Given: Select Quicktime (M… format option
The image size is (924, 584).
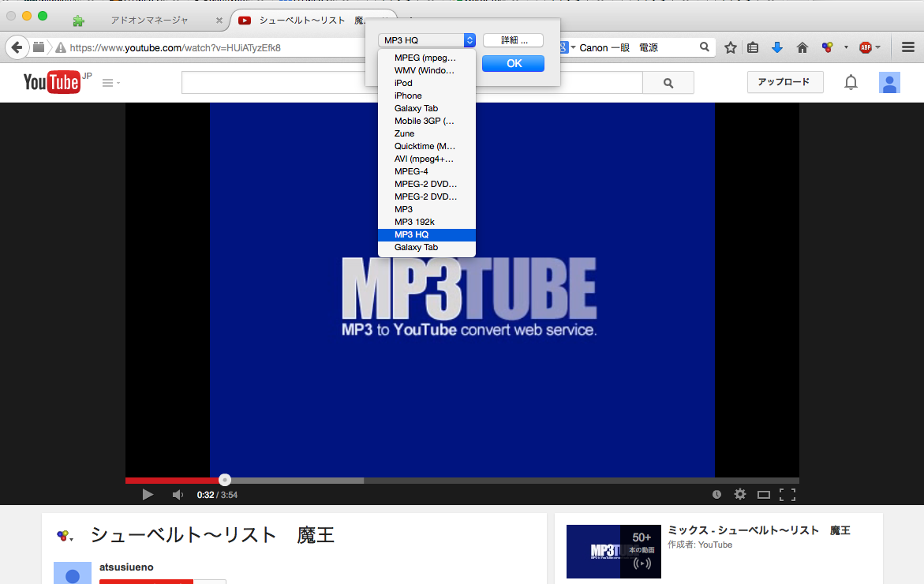Looking at the screenshot, I should click(x=427, y=146).
